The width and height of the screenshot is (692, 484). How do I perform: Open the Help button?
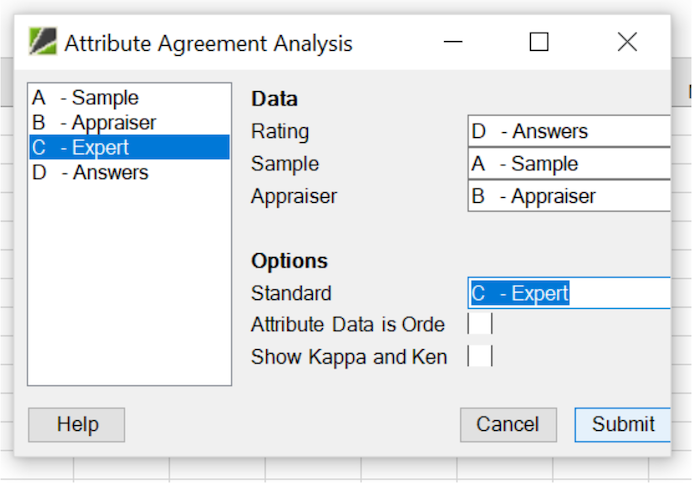(77, 424)
